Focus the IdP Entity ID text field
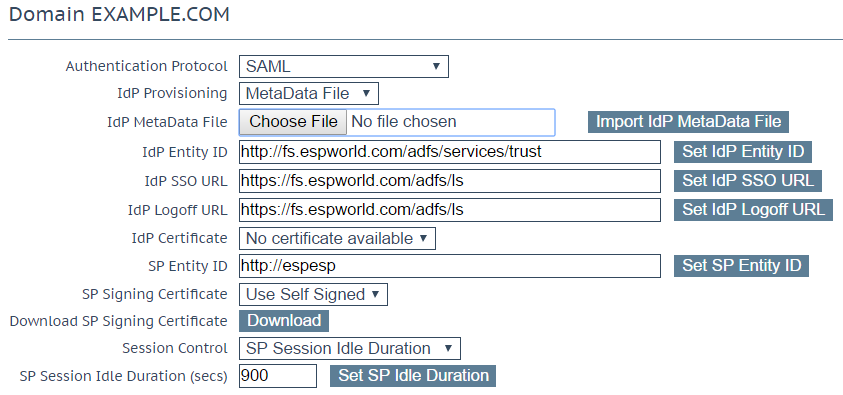 (449, 152)
